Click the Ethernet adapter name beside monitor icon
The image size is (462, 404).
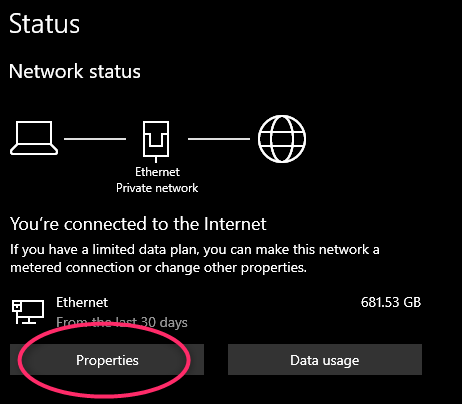pyautogui.click(x=82, y=302)
